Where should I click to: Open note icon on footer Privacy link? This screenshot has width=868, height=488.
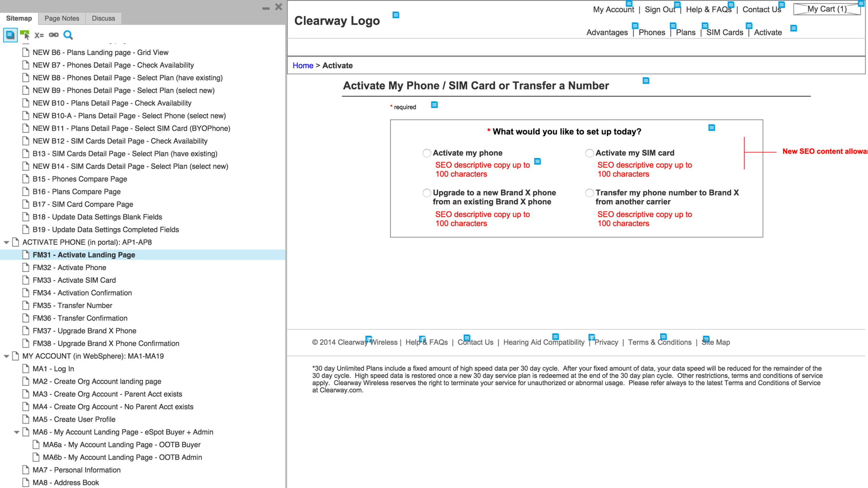[592, 337]
